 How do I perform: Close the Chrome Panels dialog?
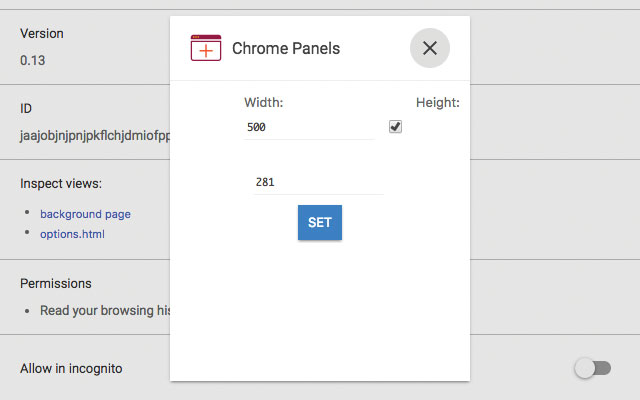[429, 48]
